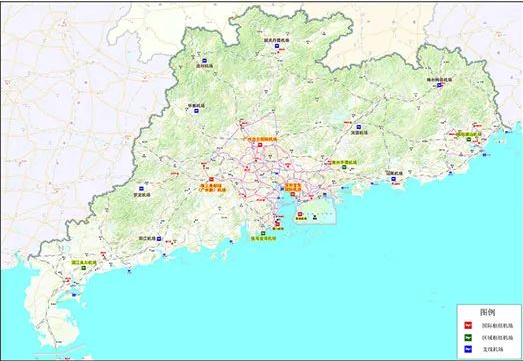Select the green 揭阳潮汕机场 airport icon
The image size is (523, 361).
(469, 139)
